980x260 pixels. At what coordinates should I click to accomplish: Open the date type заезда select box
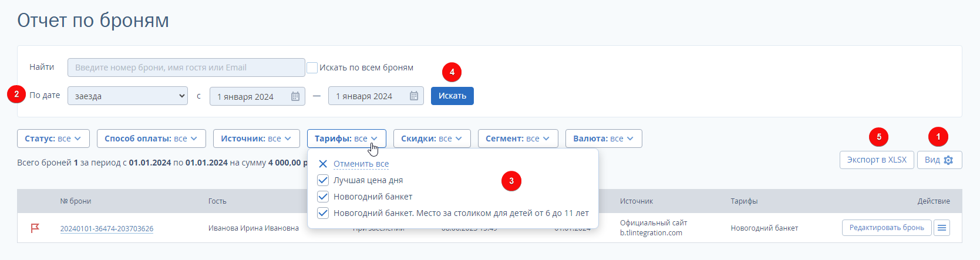(x=127, y=96)
